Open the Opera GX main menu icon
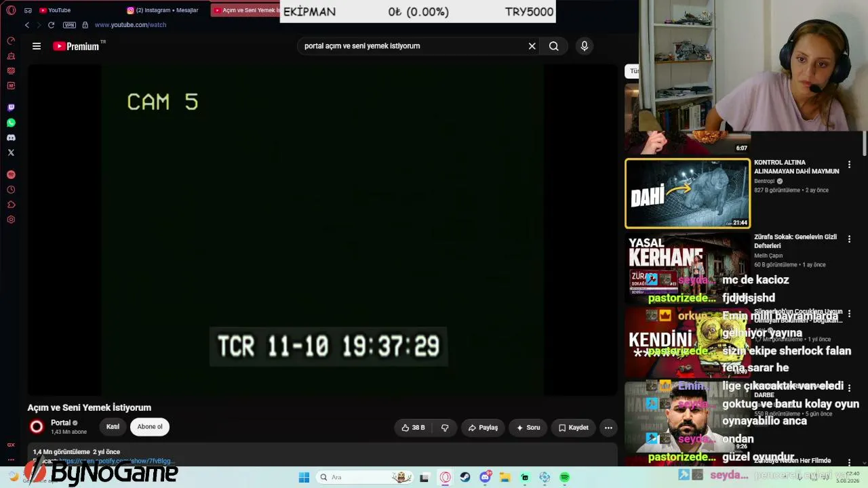868x488 pixels. 11,10
